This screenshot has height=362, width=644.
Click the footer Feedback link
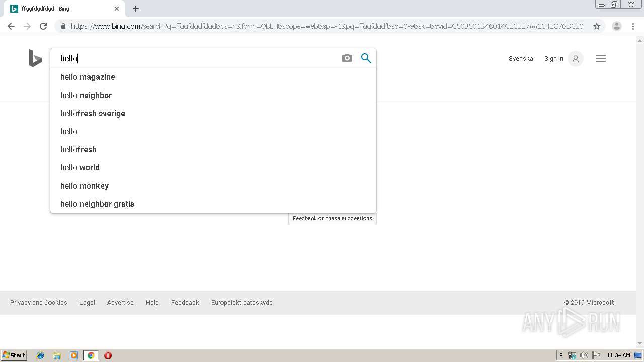[x=185, y=302]
